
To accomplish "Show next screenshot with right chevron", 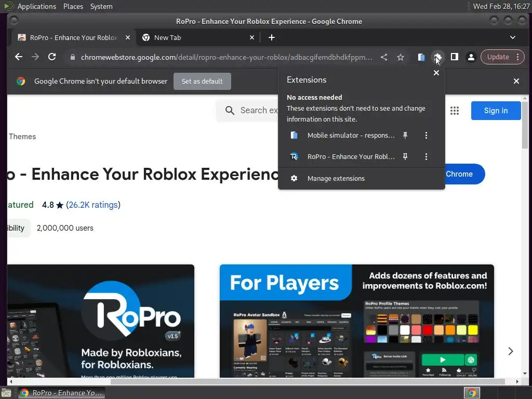I will pyautogui.click(x=511, y=351).
